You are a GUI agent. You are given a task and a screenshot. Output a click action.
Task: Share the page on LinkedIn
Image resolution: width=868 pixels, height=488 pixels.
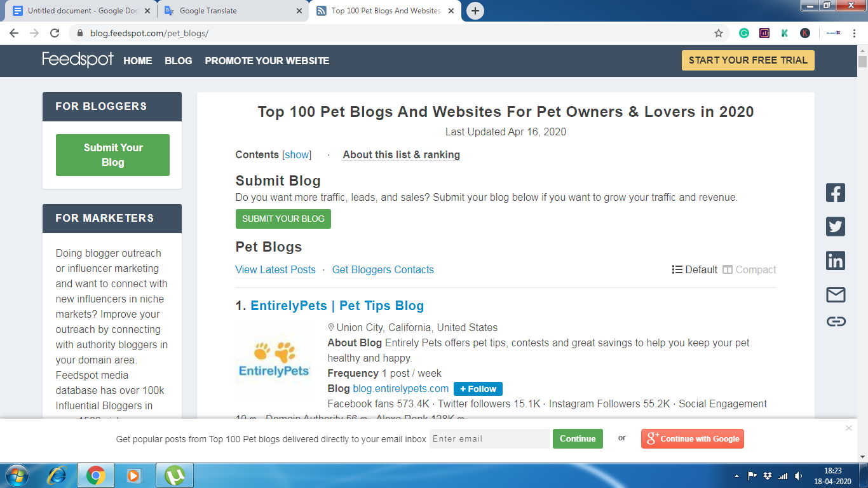point(836,261)
